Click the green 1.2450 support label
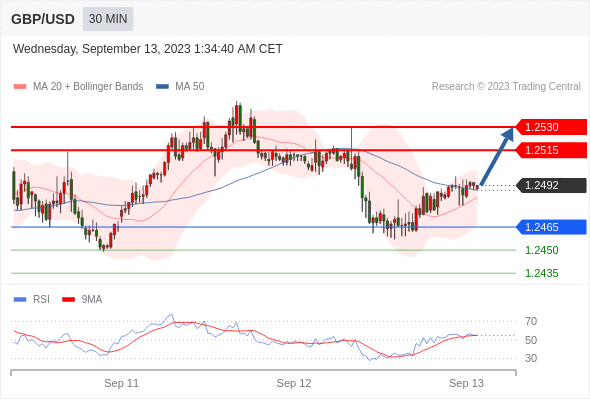This screenshot has width=590, height=400. [541, 250]
